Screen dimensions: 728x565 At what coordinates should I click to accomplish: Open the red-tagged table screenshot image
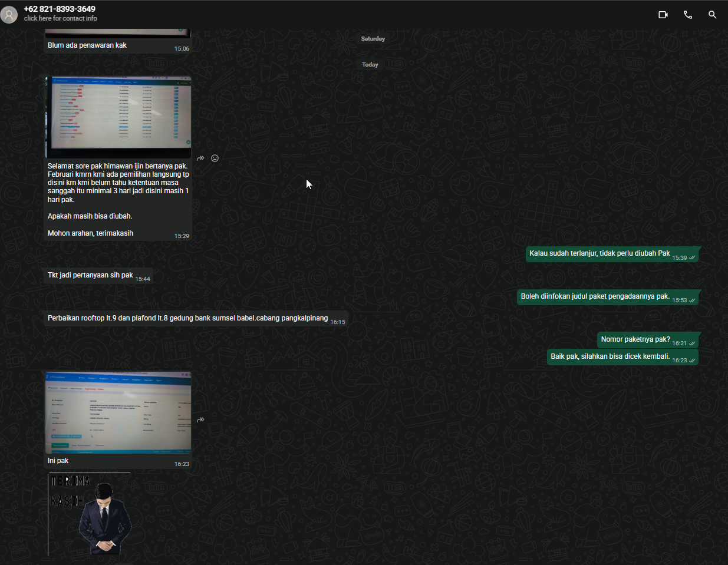coord(118,117)
